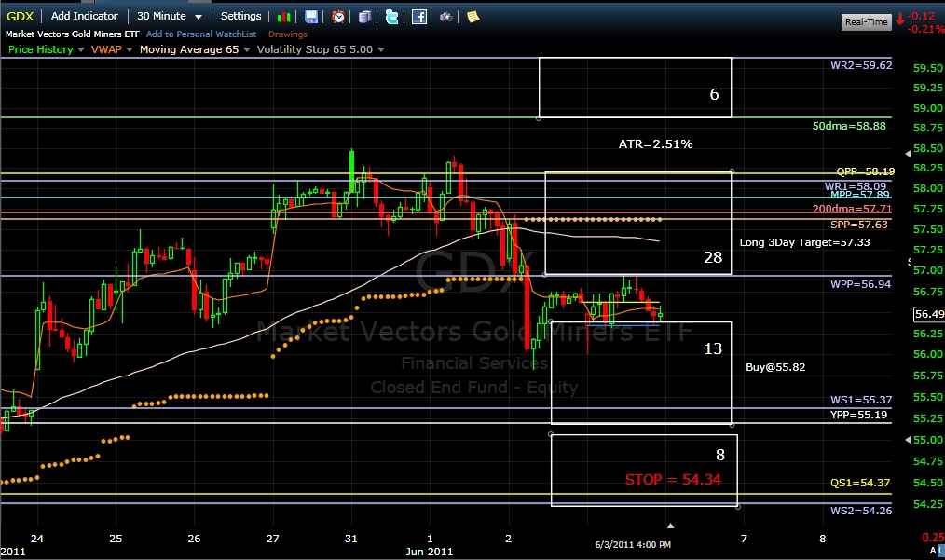Expand the Volatility Stop 65 5.00 options arrow
This screenshot has height=560, width=945.
tap(381, 49)
